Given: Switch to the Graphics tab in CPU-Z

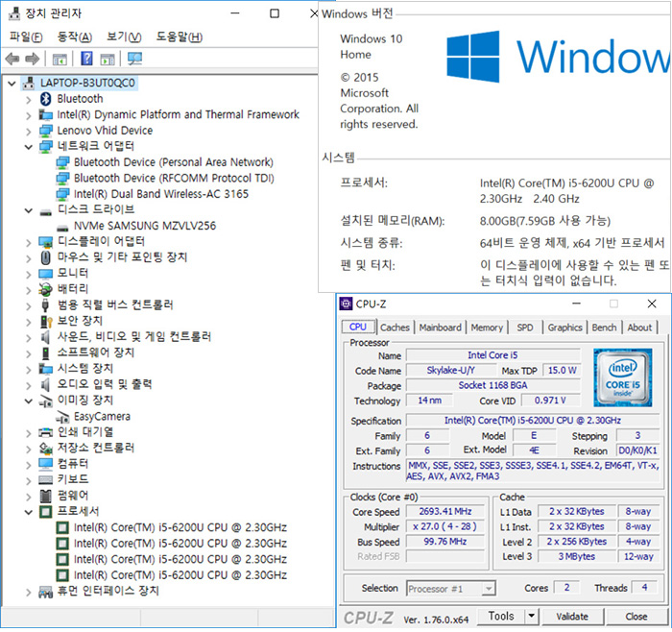Looking at the screenshot, I should pos(564,328).
